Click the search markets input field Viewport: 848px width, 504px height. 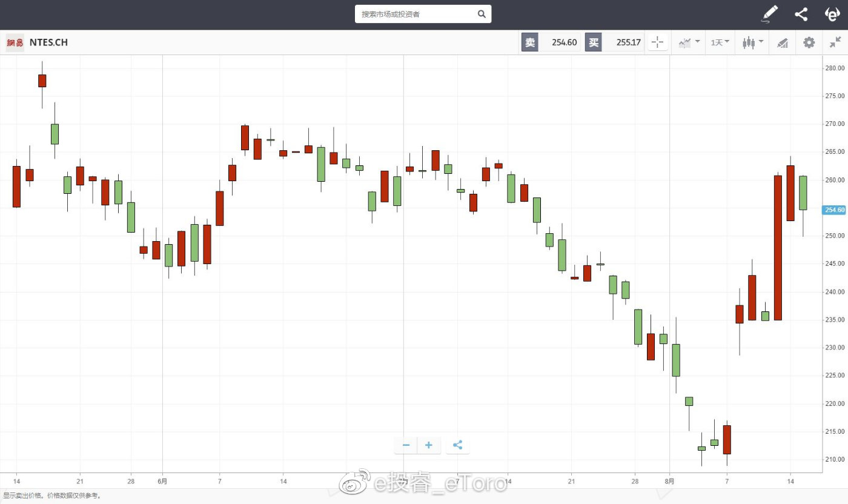[x=417, y=14]
